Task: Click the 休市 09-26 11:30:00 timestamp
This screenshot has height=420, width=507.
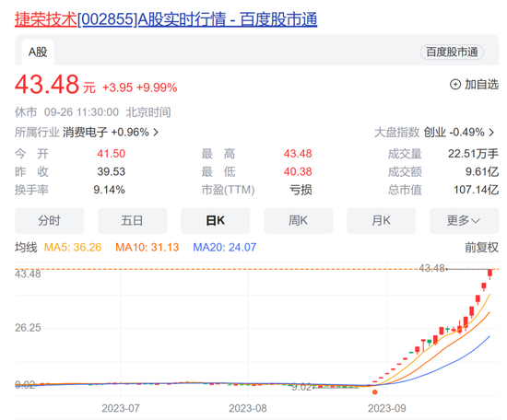Action: (x=93, y=112)
